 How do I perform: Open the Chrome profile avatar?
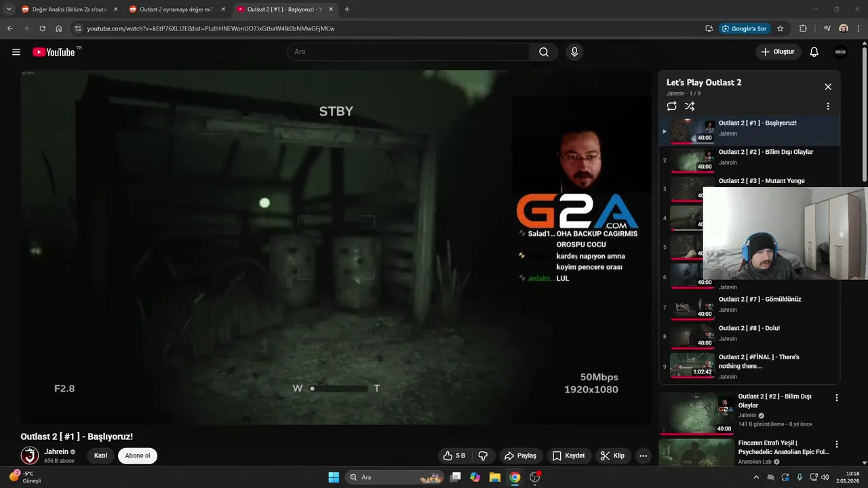[844, 28]
